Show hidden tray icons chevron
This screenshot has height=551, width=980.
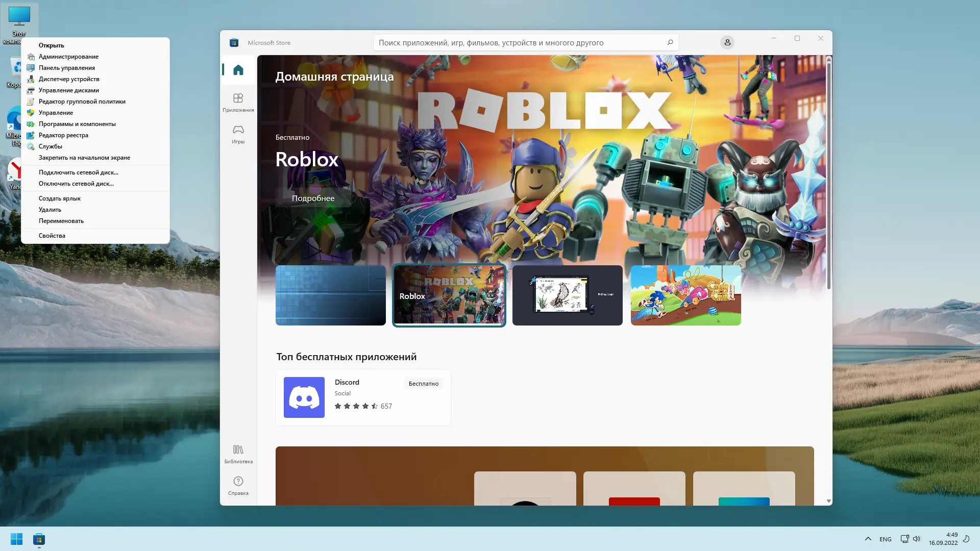point(868,539)
